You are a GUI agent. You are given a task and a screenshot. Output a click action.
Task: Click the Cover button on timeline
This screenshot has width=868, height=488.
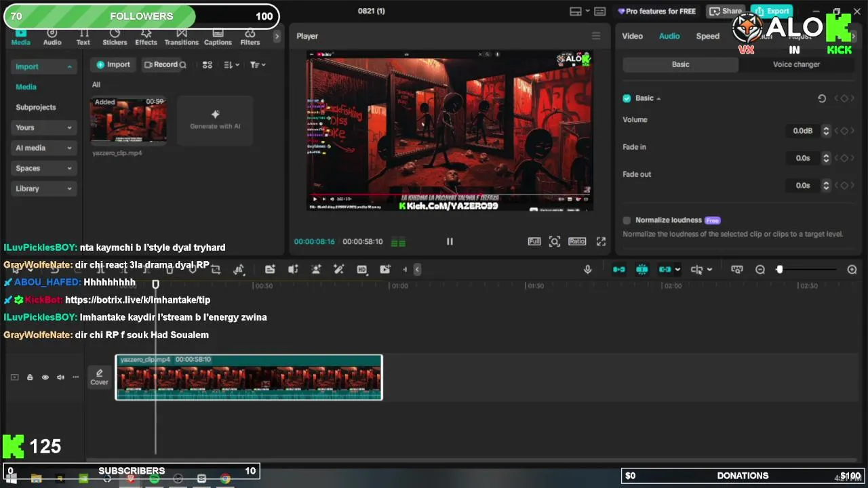[100, 378]
